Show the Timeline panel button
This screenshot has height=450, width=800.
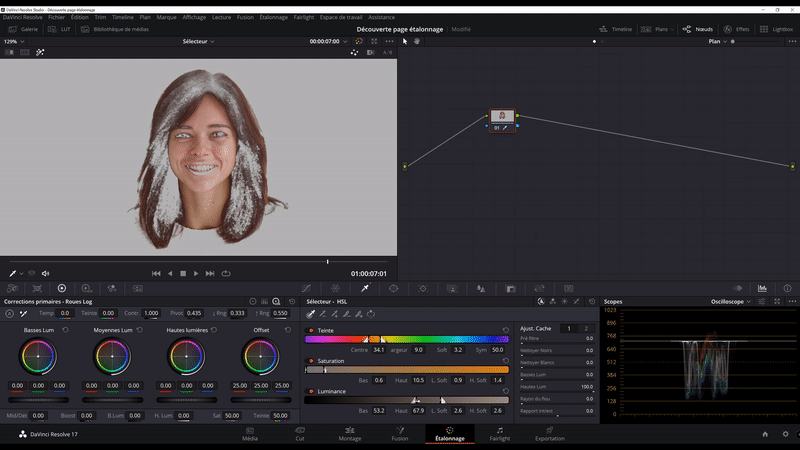pyautogui.click(x=616, y=29)
